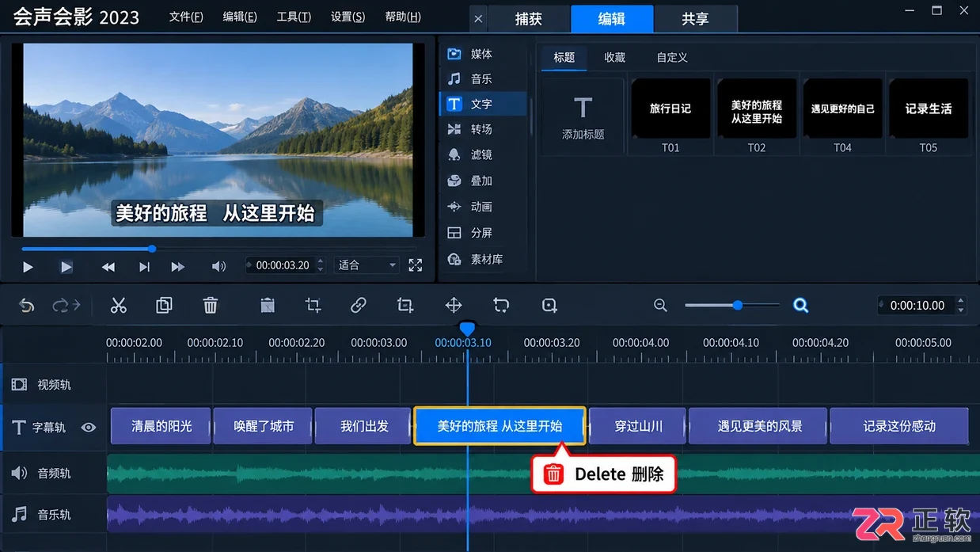Click the preview timecode stepper arrows
Screen dimensions: 980x552
point(320,265)
